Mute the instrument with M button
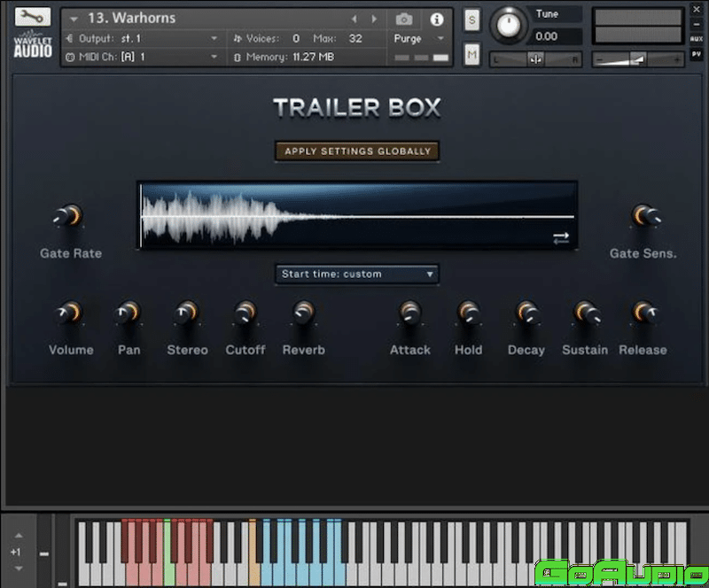The width and height of the screenshot is (709, 588). click(471, 55)
